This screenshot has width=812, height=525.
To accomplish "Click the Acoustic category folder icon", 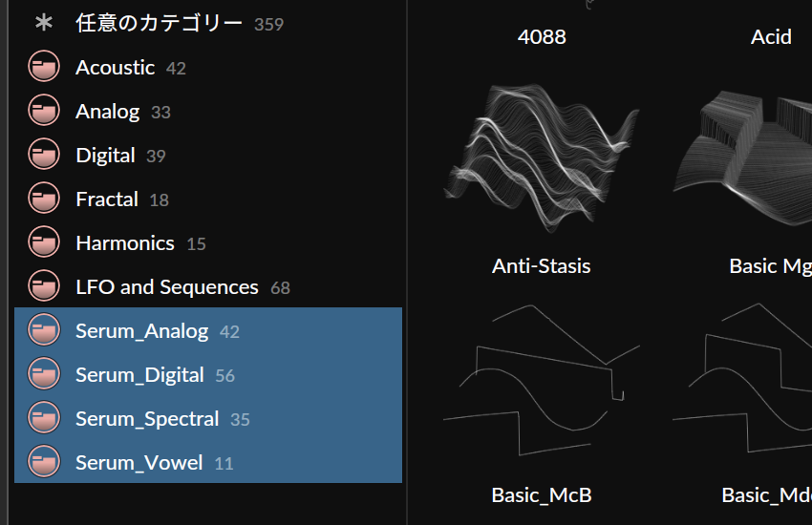I will tap(44, 66).
